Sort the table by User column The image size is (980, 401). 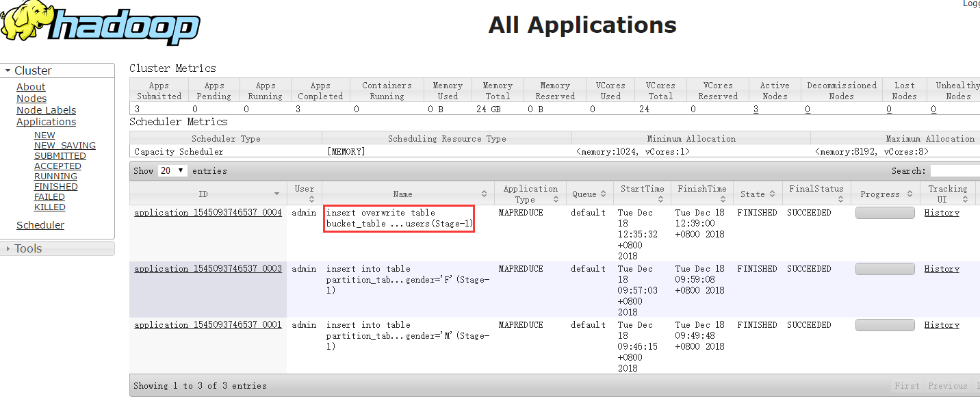[305, 194]
